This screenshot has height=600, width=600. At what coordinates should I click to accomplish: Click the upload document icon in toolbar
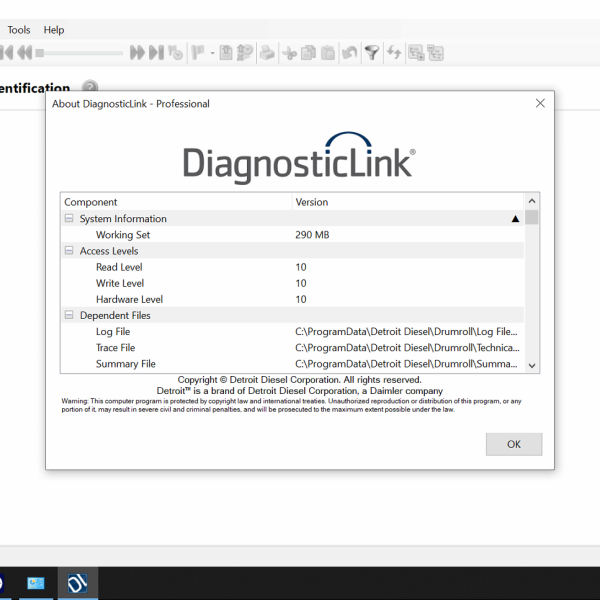click(x=226, y=52)
